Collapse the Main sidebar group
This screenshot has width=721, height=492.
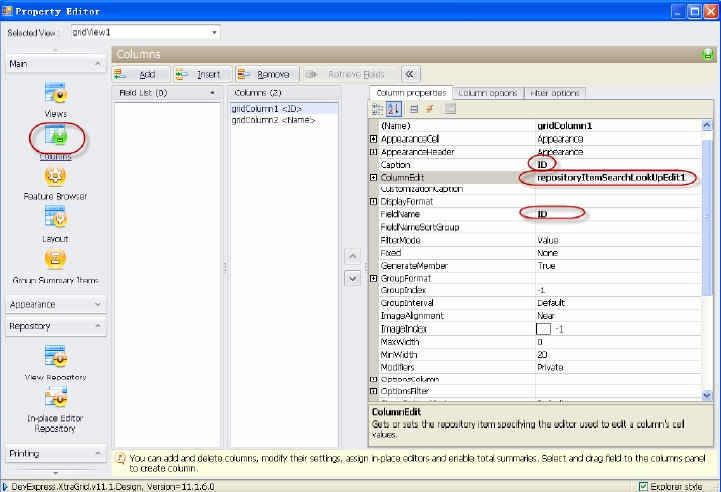click(x=97, y=63)
